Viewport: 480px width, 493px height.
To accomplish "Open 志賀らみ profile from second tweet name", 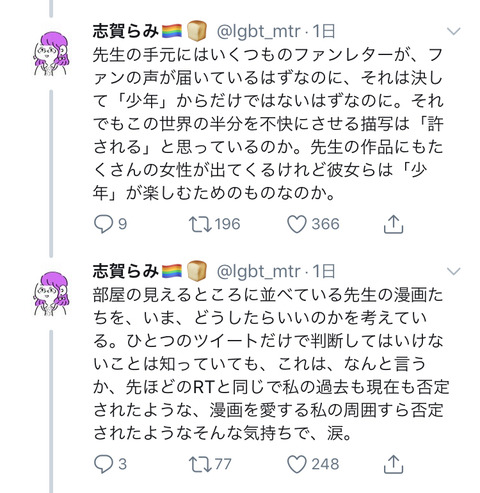I will tap(125, 271).
